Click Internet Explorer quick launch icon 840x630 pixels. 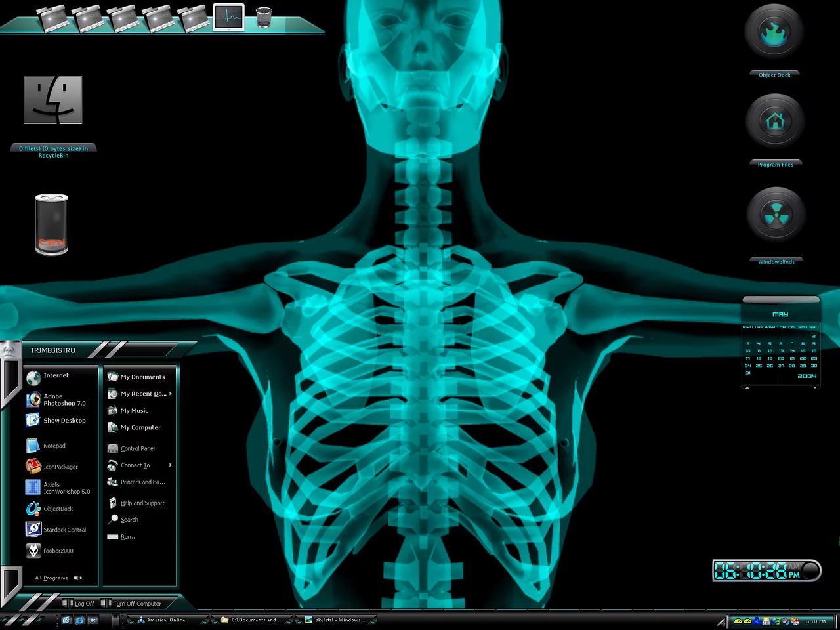click(x=79, y=620)
